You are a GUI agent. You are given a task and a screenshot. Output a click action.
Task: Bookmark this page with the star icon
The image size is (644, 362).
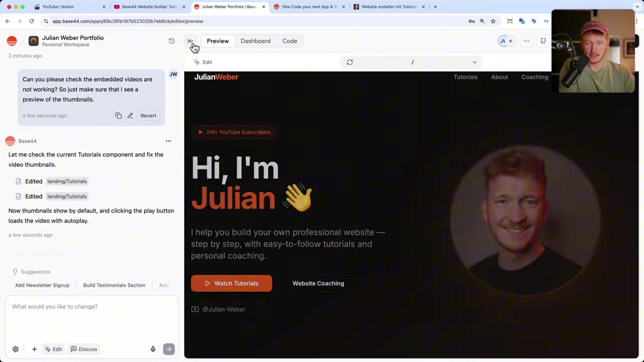tap(493, 21)
